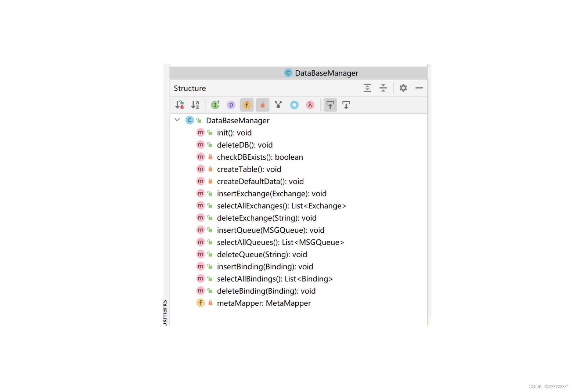Click lock icon beside metaMapper field

pos(210,303)
